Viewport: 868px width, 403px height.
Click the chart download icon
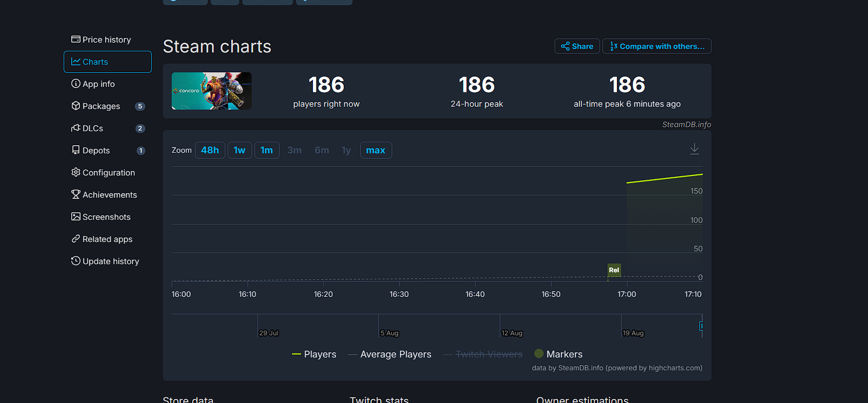tap(694, 149)
